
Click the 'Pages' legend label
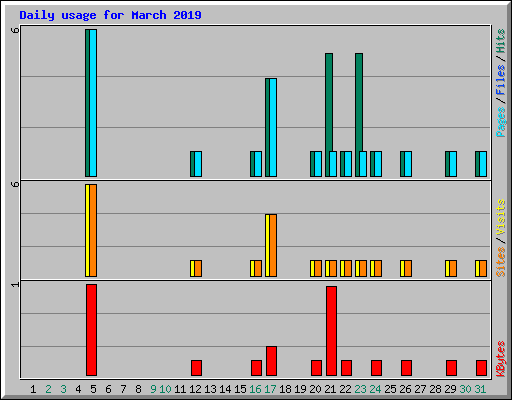click(x=501, y=122)
